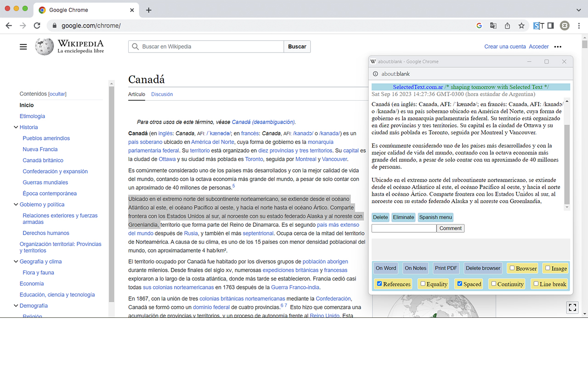The image size is (588, 368).
Task: View site information lock icon in address bar
Action: pyautogui.click(x=55, y=26)
